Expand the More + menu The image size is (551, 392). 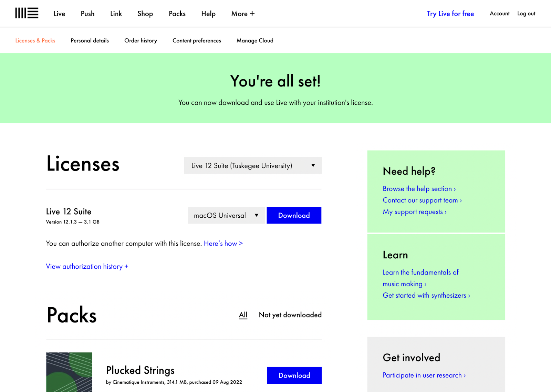point(243,14)
